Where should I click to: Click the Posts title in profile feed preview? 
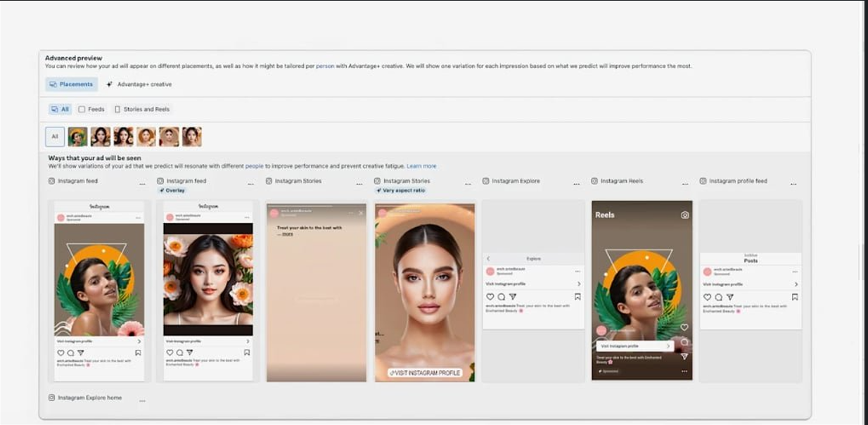click(751, 260)
